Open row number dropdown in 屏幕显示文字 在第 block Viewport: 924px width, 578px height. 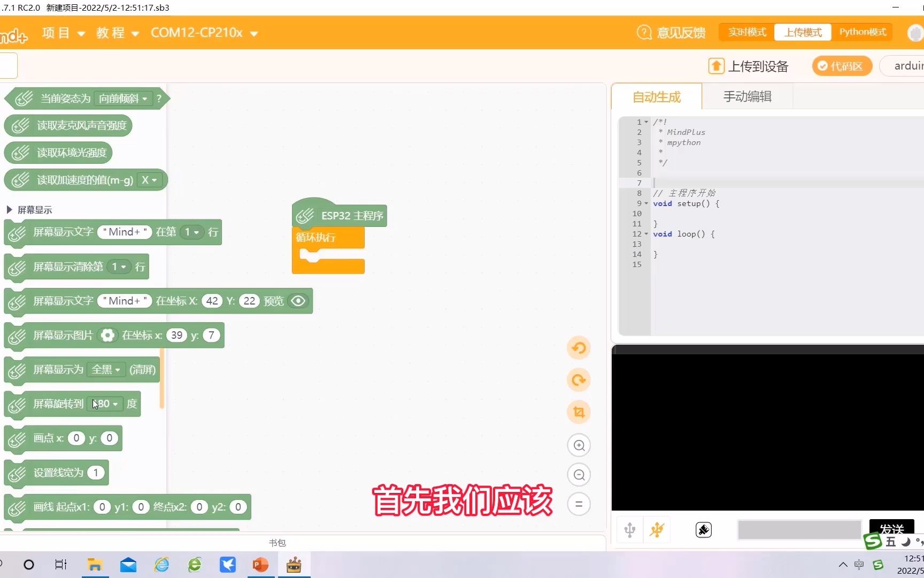[191, 232]
